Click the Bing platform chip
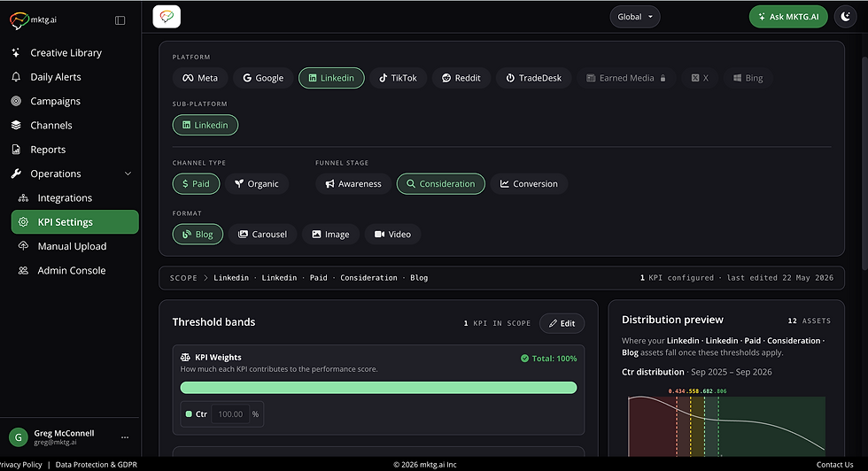Image resolution: width=868 pixels, height=471 pixels. [x=748, y=78]
